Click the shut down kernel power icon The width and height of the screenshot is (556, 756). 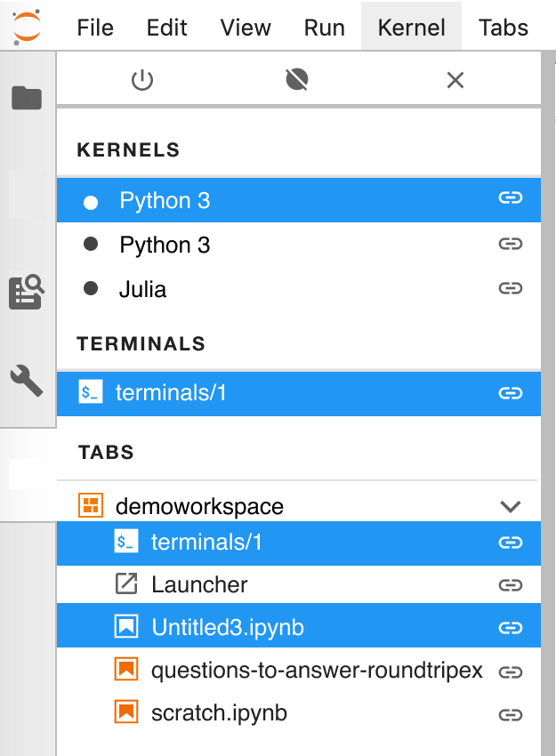[144, 79]
